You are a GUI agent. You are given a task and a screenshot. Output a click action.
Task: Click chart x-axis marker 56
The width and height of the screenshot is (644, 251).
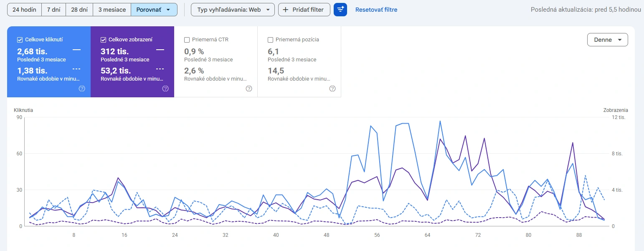[377, 235]
